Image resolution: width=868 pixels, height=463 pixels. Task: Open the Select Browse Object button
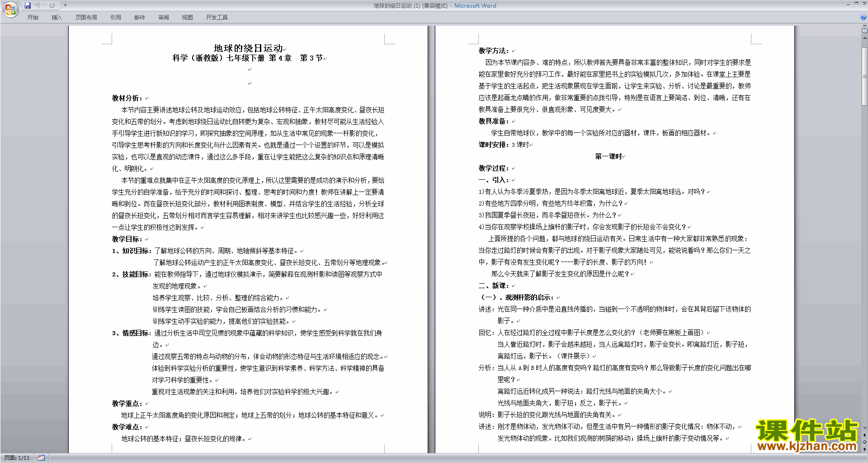pyautogui.click(x=864, y=442)
